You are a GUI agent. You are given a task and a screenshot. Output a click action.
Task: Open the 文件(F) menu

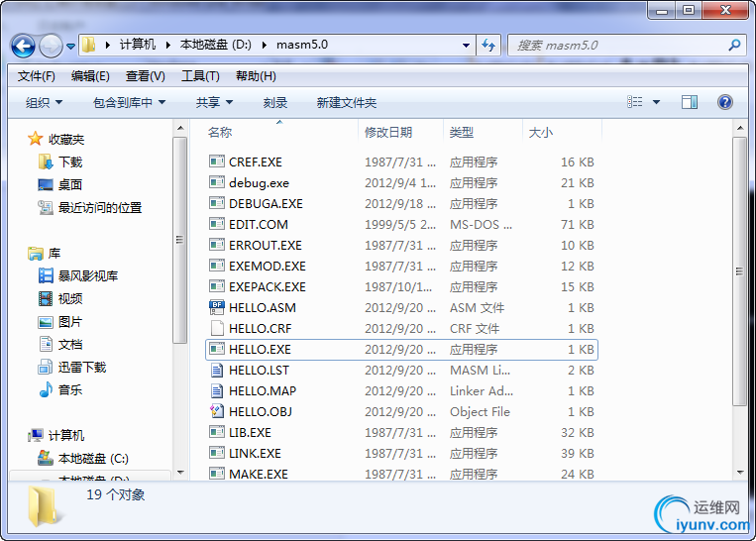coord(36,76)
